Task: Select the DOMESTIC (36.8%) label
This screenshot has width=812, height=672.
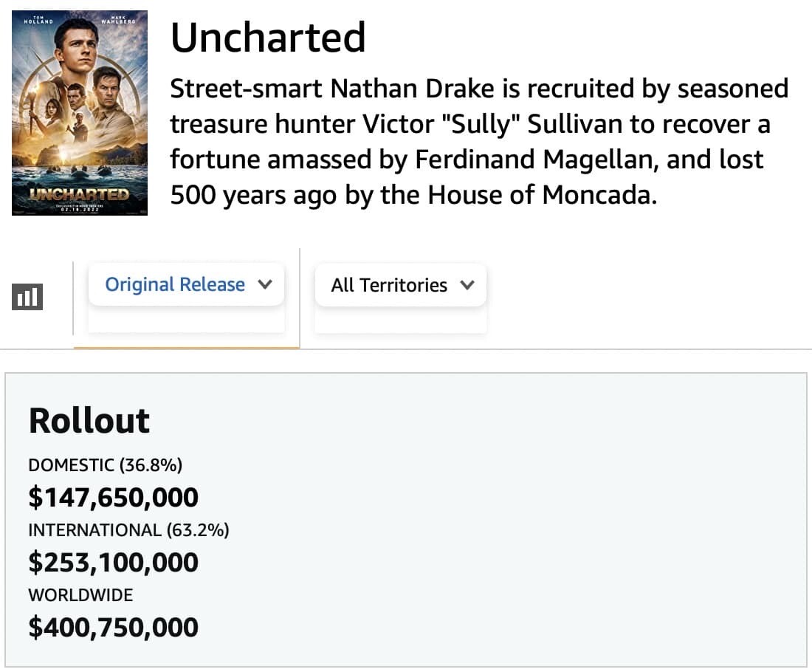Action: click(105, 464)
